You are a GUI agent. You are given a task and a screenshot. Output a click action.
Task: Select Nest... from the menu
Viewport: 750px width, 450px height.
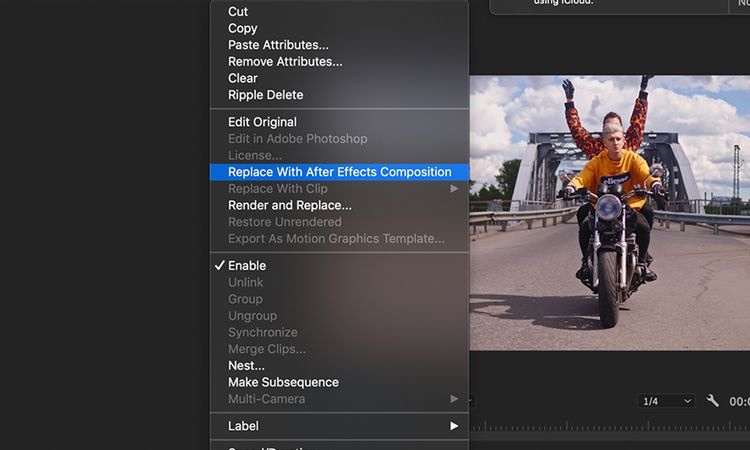246,366
